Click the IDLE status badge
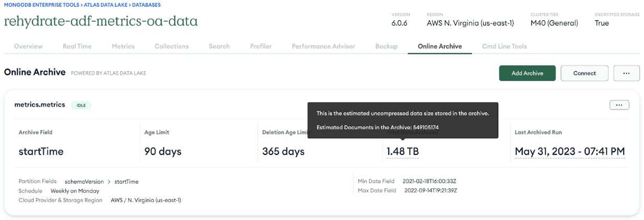 pyautogui.click(x=81, y=105)
